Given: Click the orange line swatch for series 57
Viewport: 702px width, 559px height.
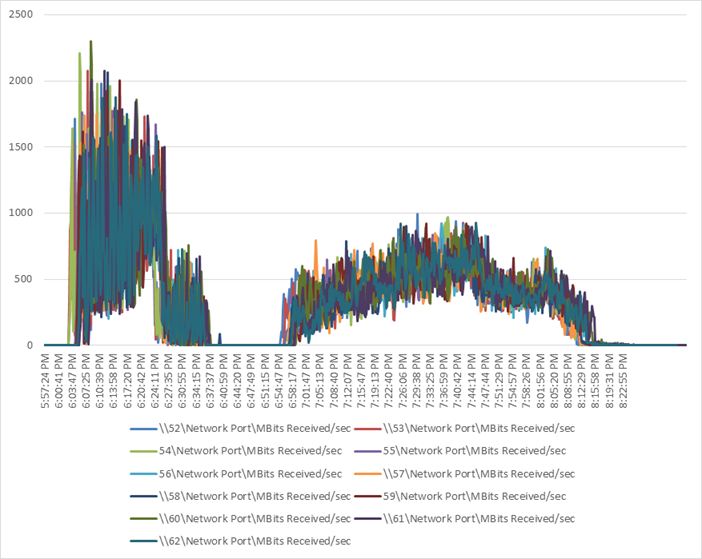Looking at the screenshot, I should click(x=368, y=474).
